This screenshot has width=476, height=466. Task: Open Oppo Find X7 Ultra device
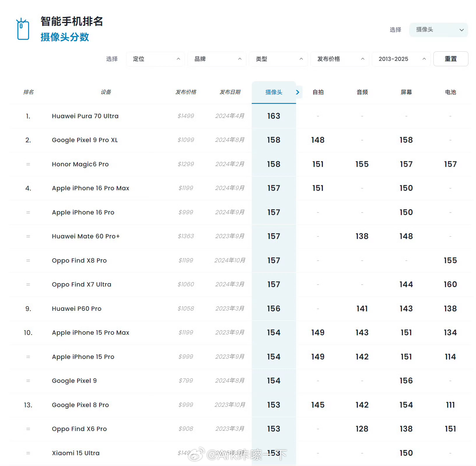point(81,285)
